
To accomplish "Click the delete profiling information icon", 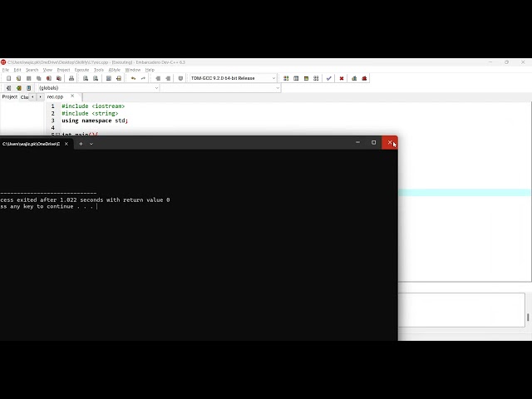I will pyautogui.click(x=364, y=78).
